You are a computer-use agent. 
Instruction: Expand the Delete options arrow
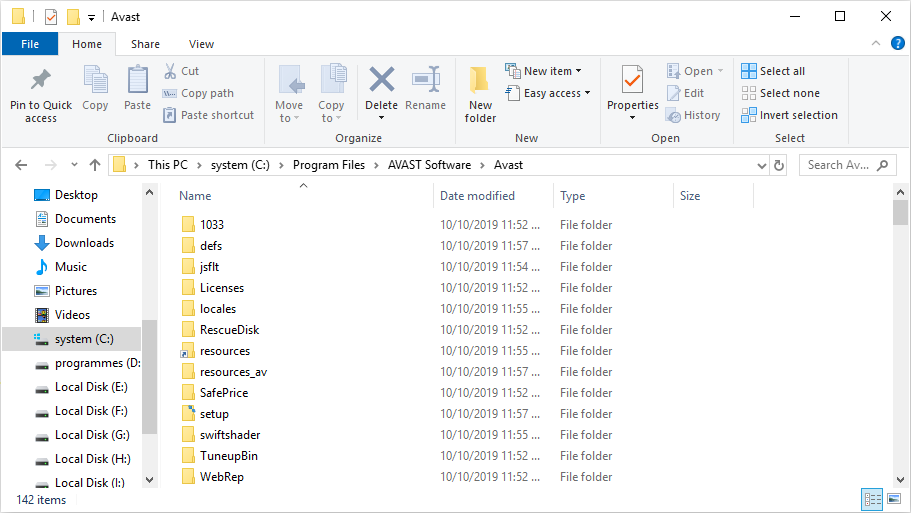point(382,118)
